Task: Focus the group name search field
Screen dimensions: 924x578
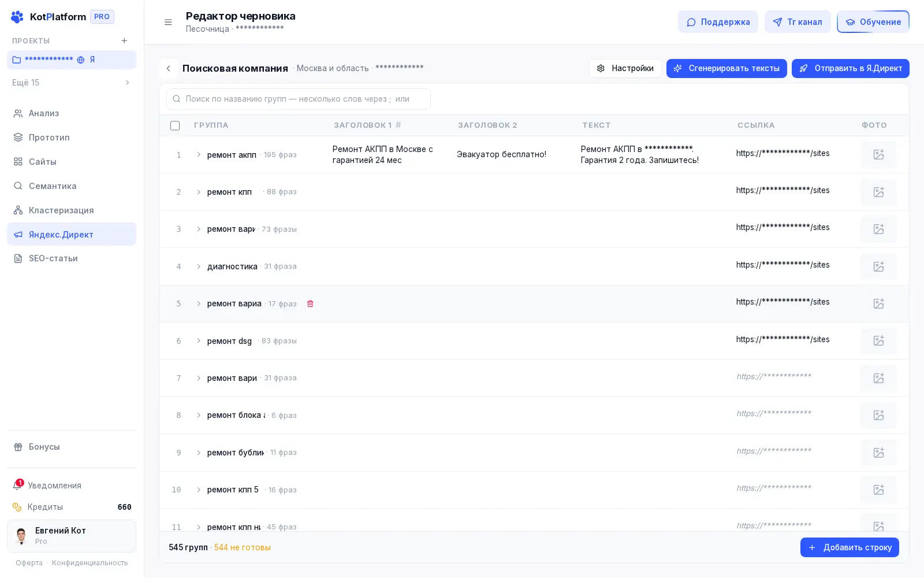Action: click(x=299, y=99)
